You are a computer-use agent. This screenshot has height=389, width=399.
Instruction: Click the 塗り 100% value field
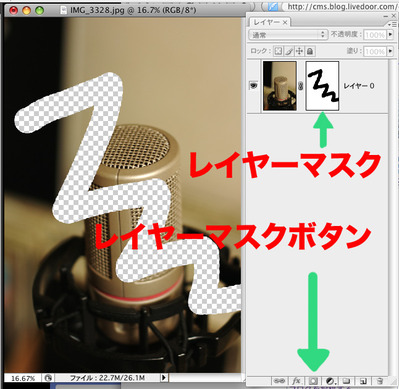coord(375,51)
